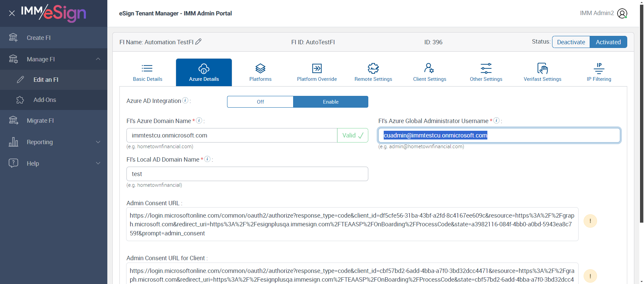Click the eSign Tenant Manager page title
Viewport: 644px width, 284px height.
[x=175, y=13]
